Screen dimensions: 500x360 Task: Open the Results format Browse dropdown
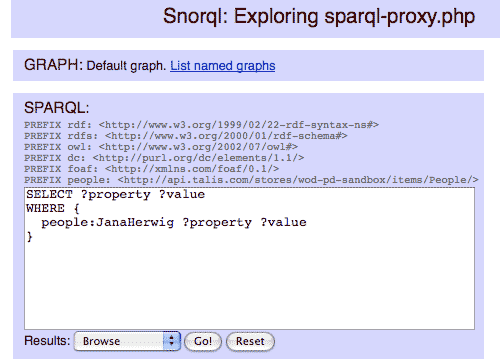pyautogui.click(x=127, y=341)
